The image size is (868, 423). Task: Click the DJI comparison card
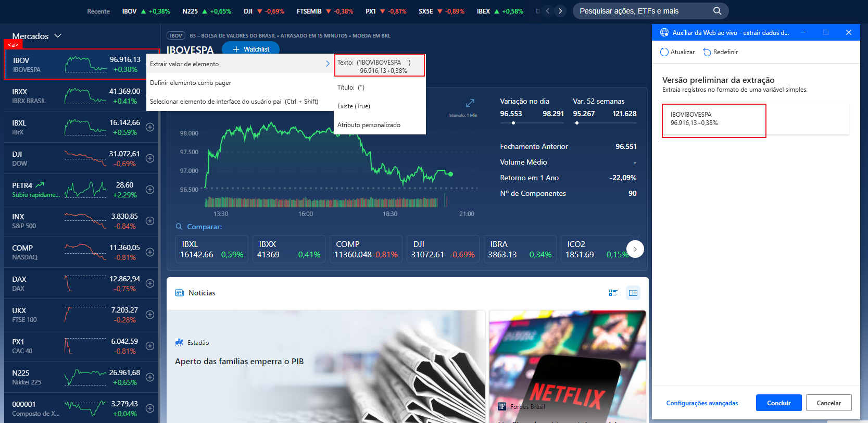coord(443,249)
